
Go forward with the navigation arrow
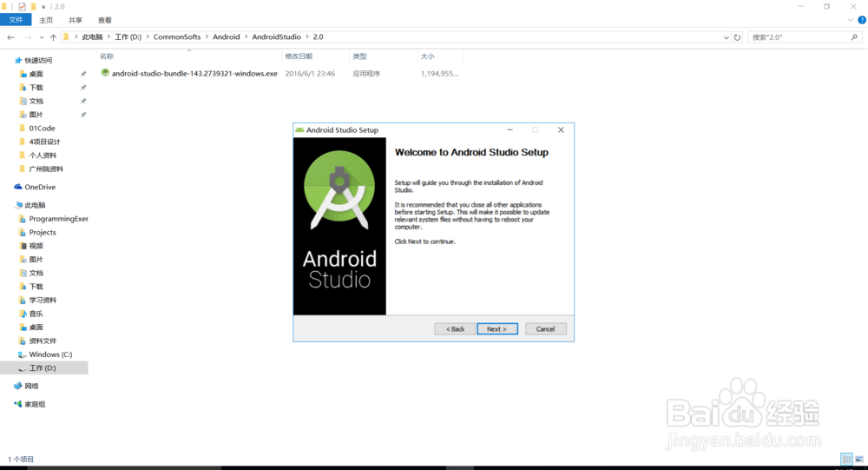pos(28,37)
